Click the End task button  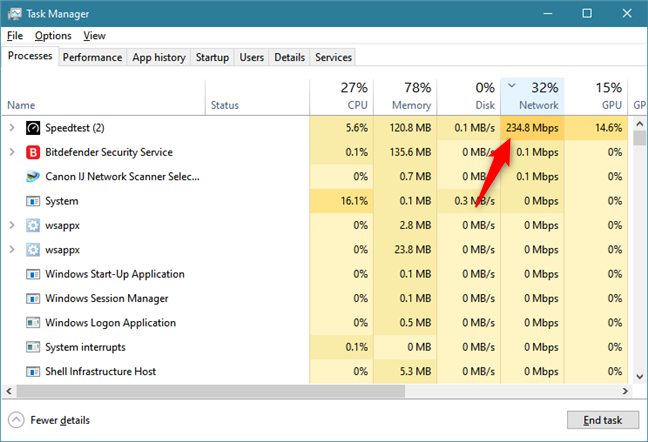[x=603, y=420]
